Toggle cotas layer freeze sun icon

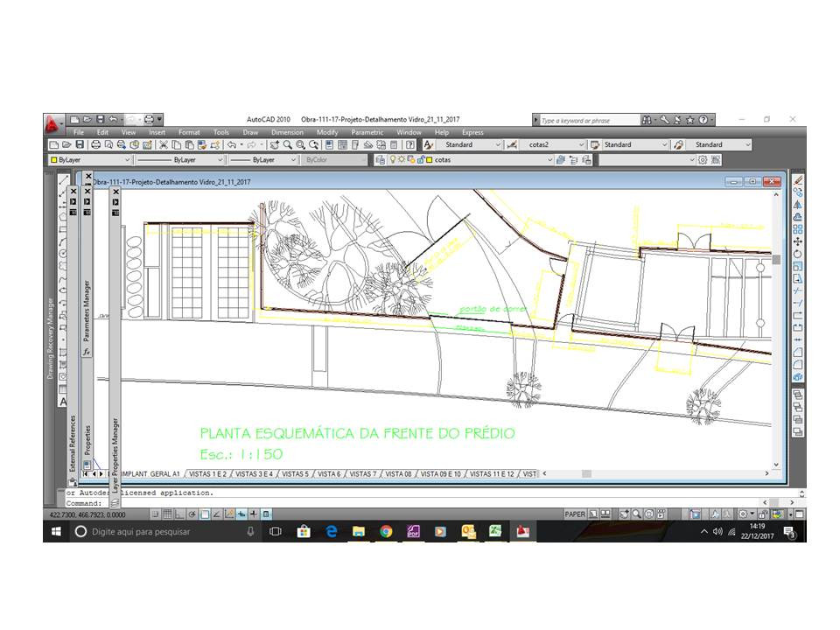pyautogui.click(x=402, y=159)
